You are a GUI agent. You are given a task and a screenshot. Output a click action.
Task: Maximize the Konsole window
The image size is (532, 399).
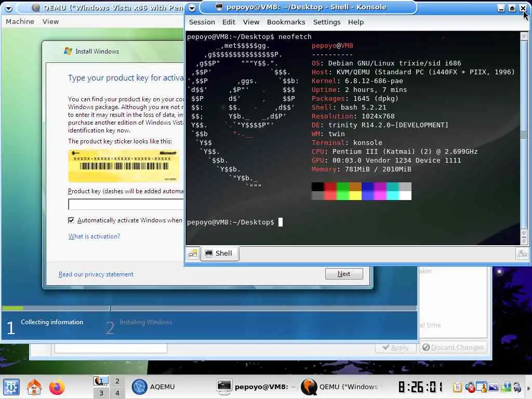click(x=512, y=8)
